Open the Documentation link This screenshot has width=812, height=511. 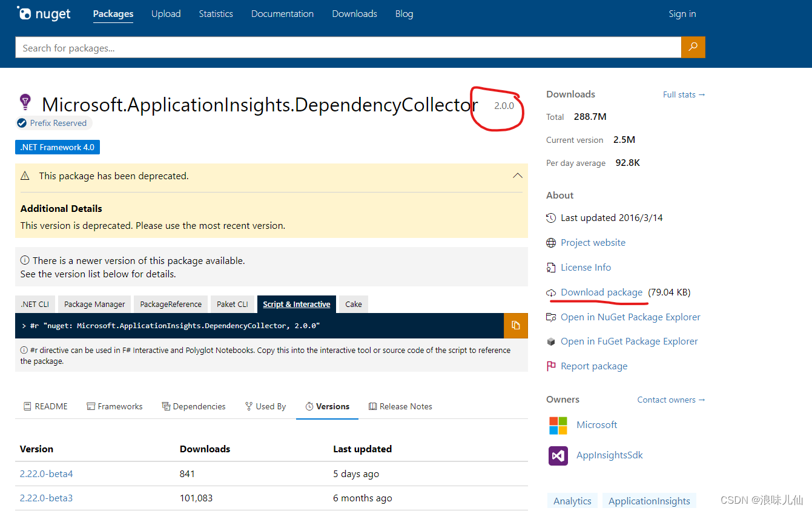[282, 13]
